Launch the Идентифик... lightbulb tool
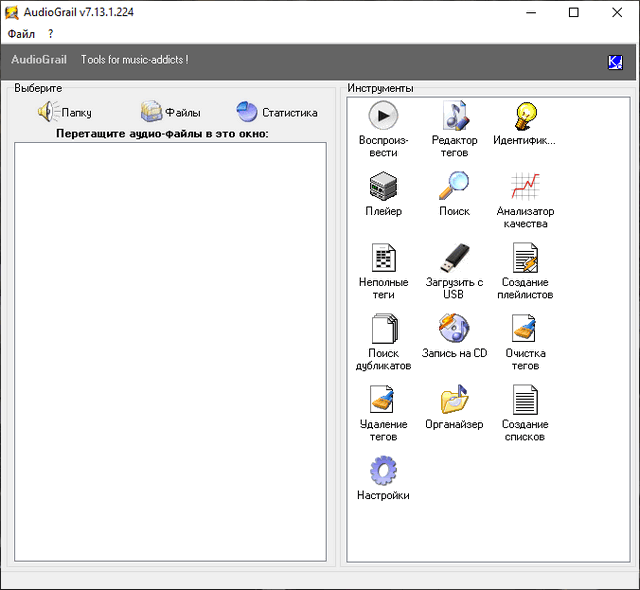Screen dimensions: 640x590 coord(525,115)
